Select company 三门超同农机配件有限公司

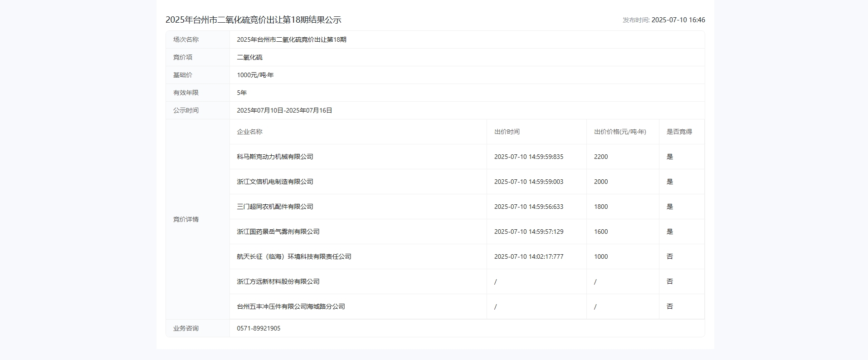tap(275, 207)
